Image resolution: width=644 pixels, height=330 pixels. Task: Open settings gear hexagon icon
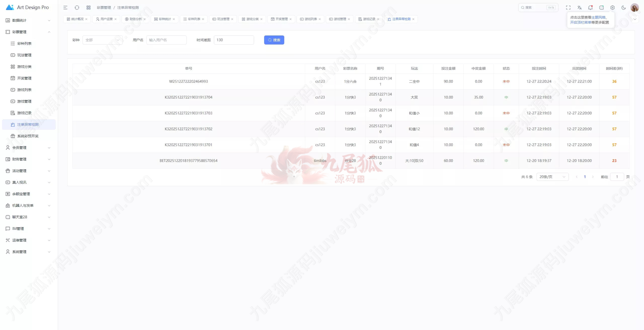click(x=613, y=8)
